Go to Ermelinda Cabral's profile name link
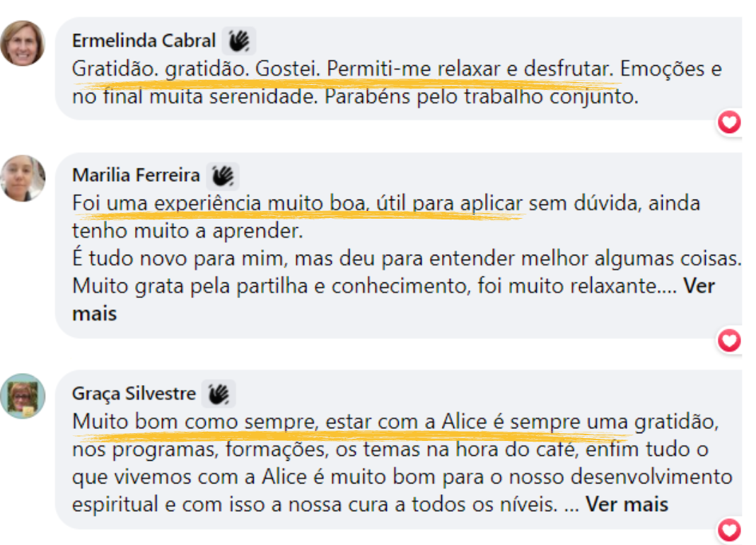The height and width of the screenshot is (545, 756). pos(144,41)
